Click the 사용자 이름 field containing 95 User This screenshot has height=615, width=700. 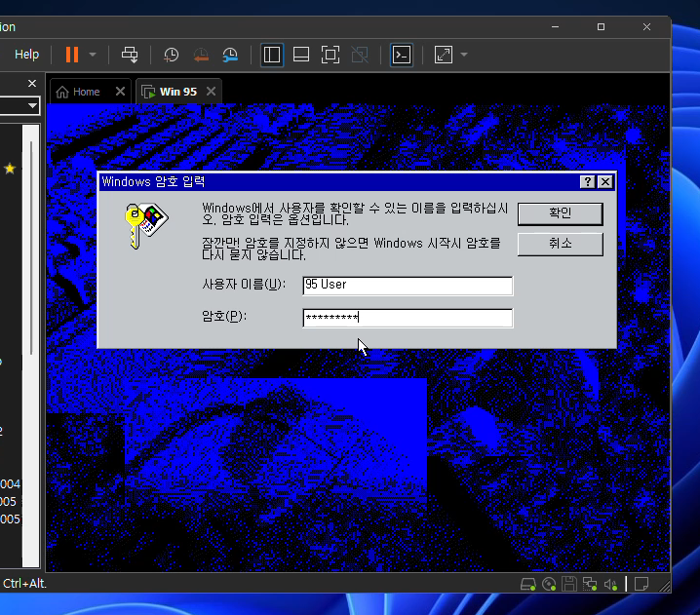coord(408,286)
